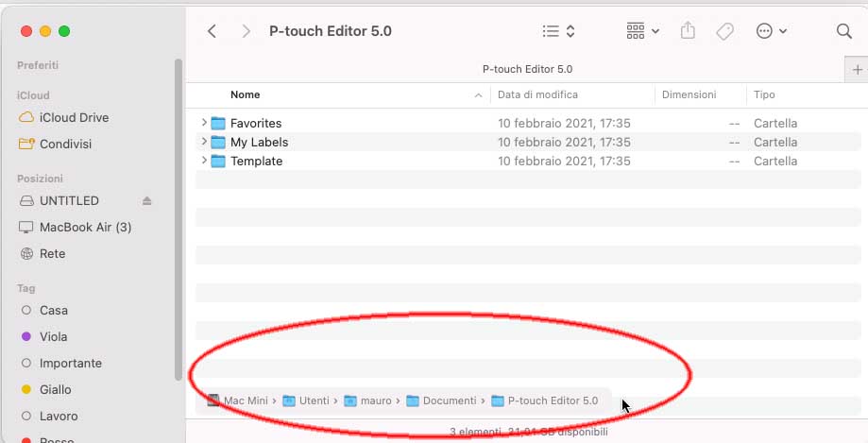868x443 pixels.
Task: Click the UNTITLED drive icon
Action: click(x=26, y=200)
